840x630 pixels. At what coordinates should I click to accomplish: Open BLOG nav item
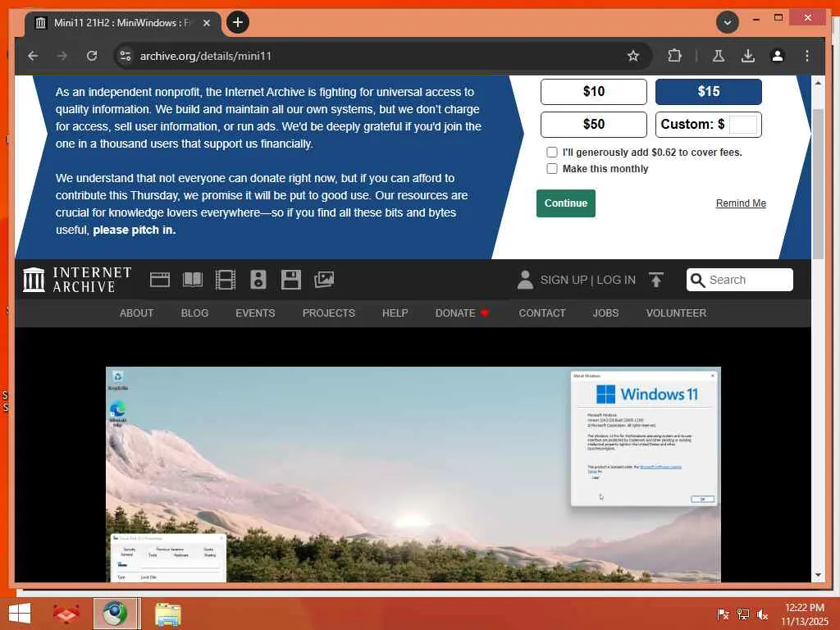pos(194,313)
